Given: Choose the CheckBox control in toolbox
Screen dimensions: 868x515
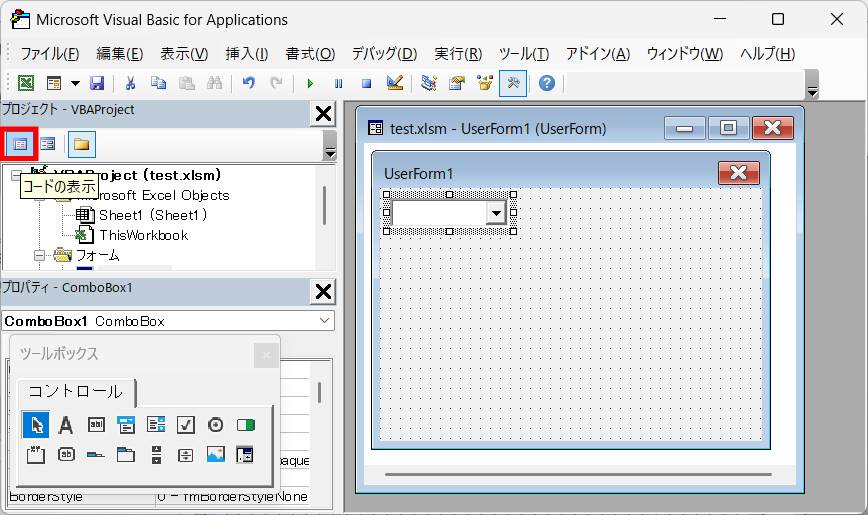Looking at the screenshot, I should pyautogui.click(x=185, y=425).
